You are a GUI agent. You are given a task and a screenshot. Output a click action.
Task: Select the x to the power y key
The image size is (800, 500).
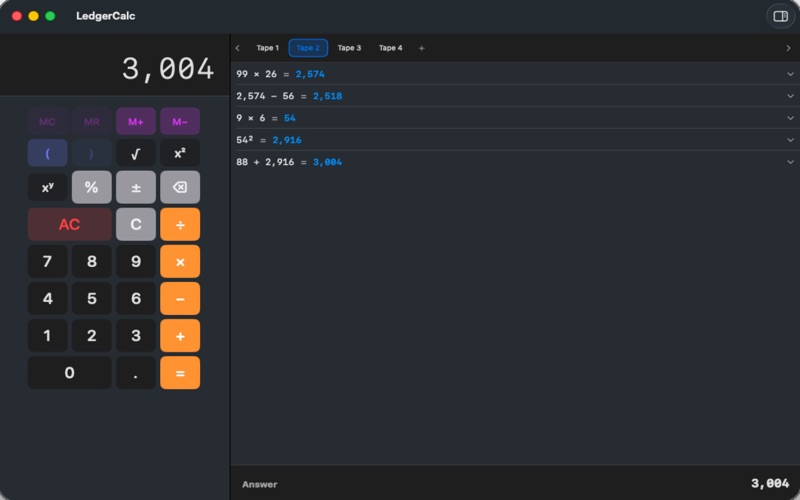(47, 187)
